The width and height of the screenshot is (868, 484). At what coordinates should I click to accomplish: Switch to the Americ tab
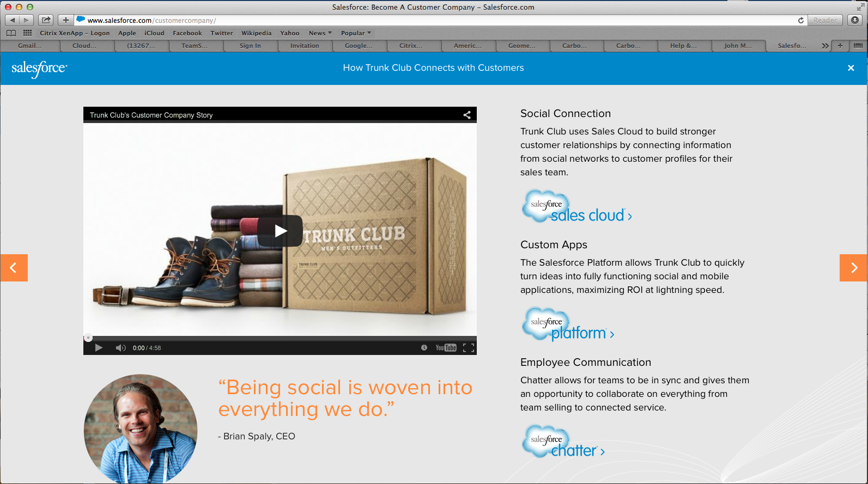(x=468, y=46)
